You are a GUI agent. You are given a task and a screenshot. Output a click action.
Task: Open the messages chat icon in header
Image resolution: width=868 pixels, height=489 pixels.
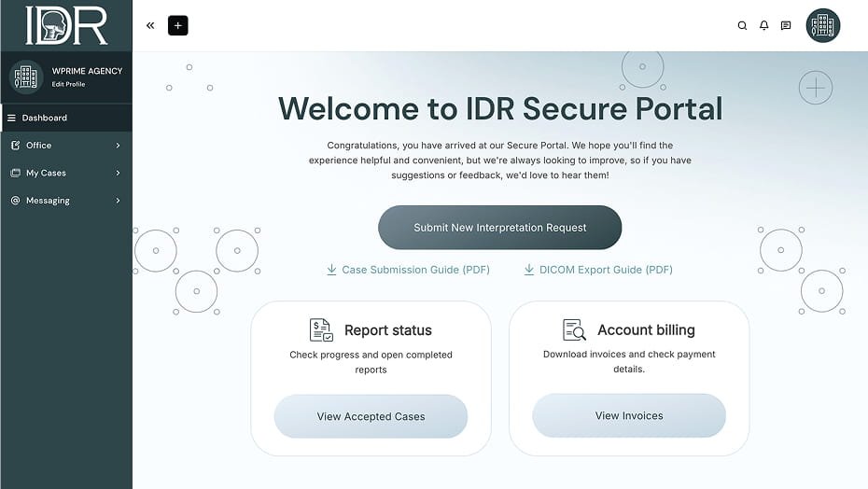click(x=786, y=25)
